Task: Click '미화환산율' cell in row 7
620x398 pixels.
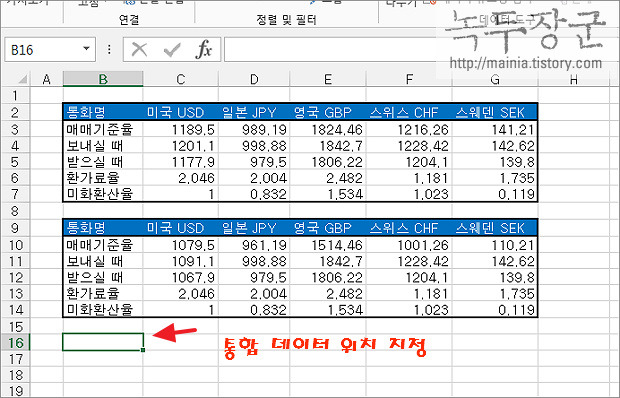Action: [x=103, y=194]
